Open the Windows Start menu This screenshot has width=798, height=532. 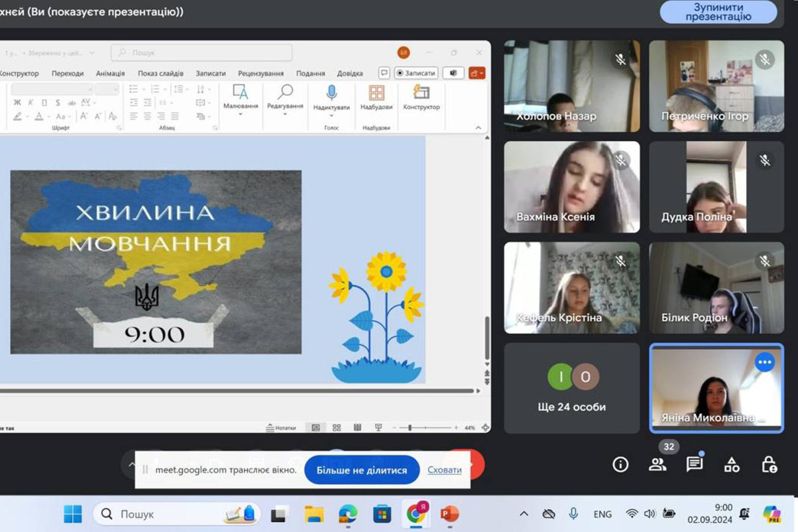point(72,513)
